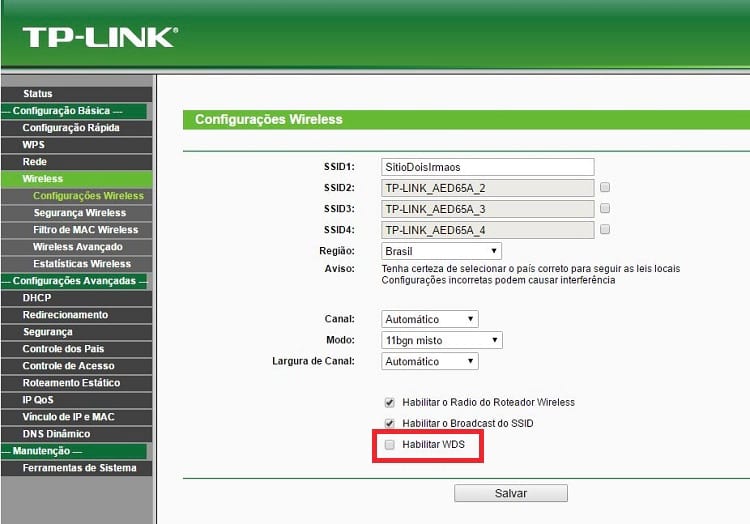Select the Wireless menu section
This screenshot has width=750, height=524.
[77, 179]
